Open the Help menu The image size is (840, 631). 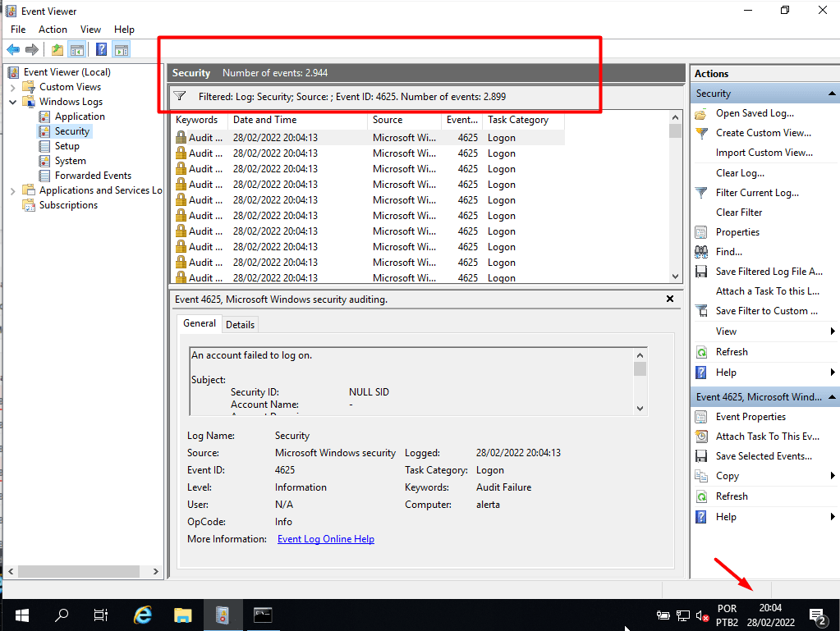click(124, 30)
